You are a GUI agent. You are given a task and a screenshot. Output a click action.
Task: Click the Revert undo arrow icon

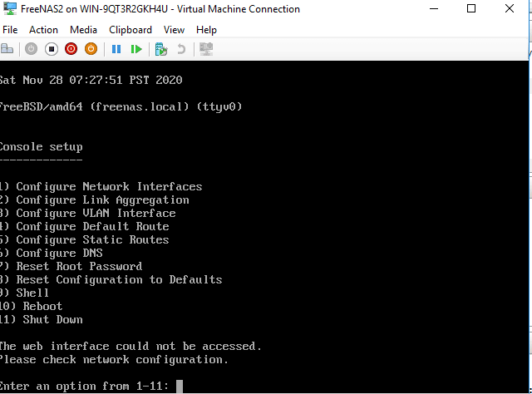tap(181, 49)
